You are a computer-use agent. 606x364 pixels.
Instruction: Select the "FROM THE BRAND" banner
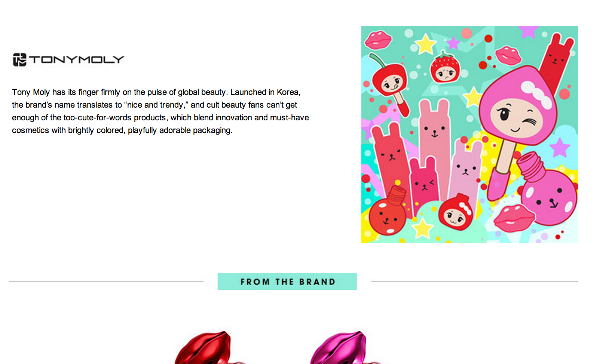tap(287, 281)
